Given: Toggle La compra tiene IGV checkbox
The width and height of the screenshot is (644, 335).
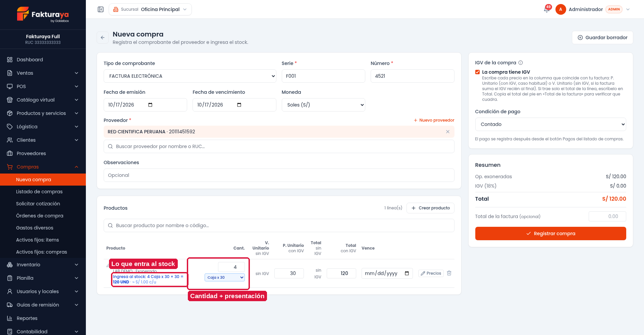Looking at the screenshot, I should point(477,72).
